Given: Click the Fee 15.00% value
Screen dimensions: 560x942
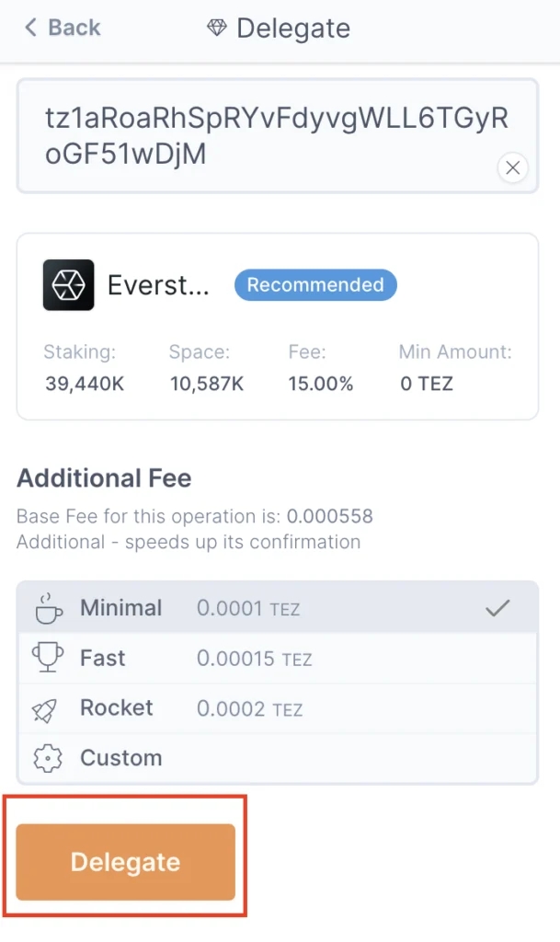Looking at the screenshot, I should point(321,384).
